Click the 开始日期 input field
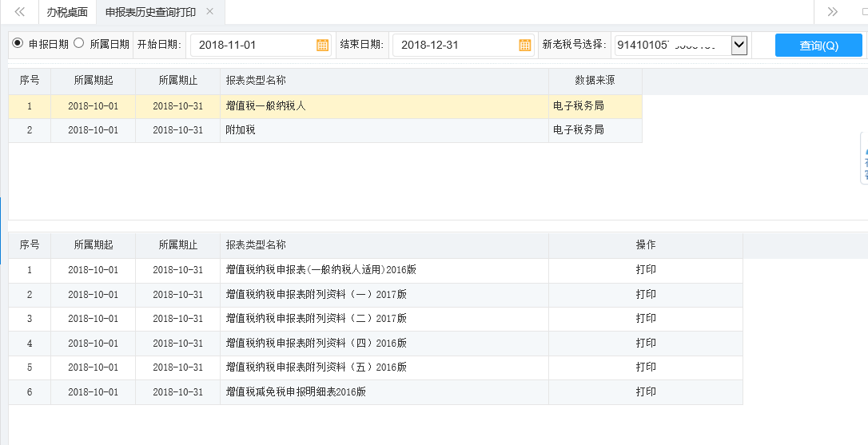 [252, 46]
